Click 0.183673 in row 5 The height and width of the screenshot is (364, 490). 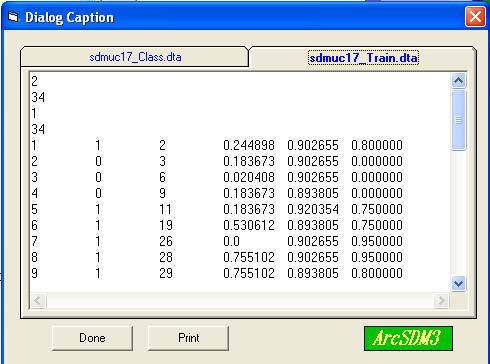249,209
